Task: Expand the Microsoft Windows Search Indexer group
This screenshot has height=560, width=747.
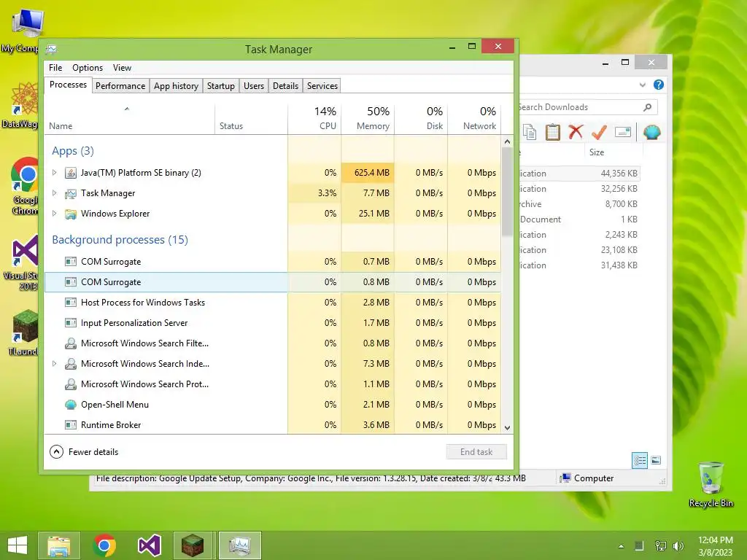Action: [x=54, y=363]
